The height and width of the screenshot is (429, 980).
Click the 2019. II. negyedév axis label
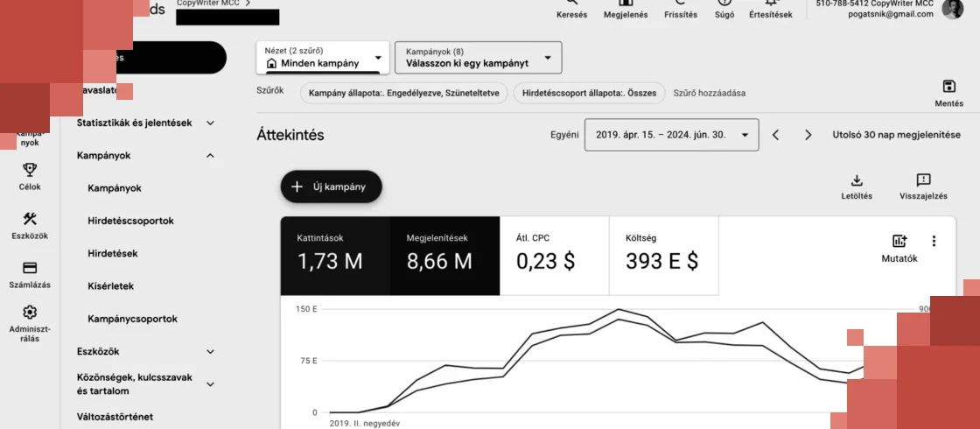point(364,424)
